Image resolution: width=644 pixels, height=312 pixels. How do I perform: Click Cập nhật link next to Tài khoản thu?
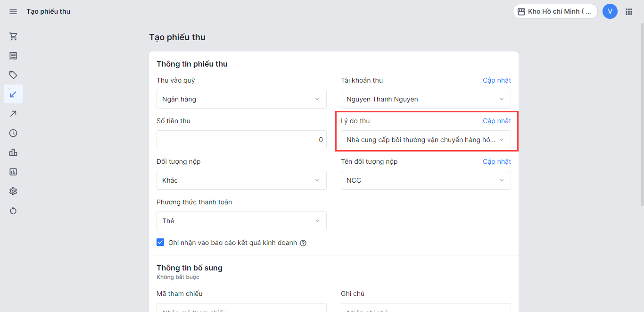pyautogui.click(x=496, y=80)
